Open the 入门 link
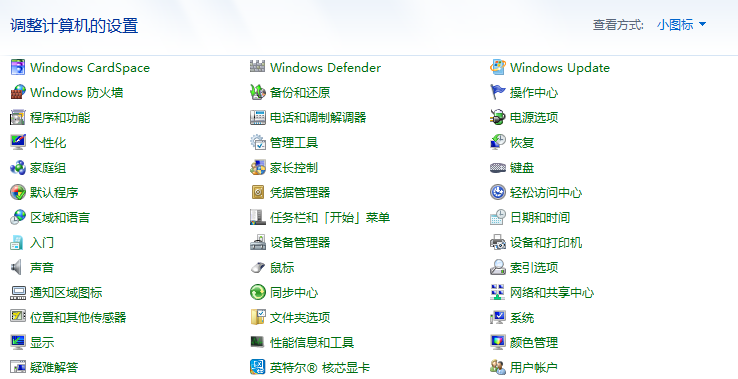This screenshot has width=738, height=379. 42,242
